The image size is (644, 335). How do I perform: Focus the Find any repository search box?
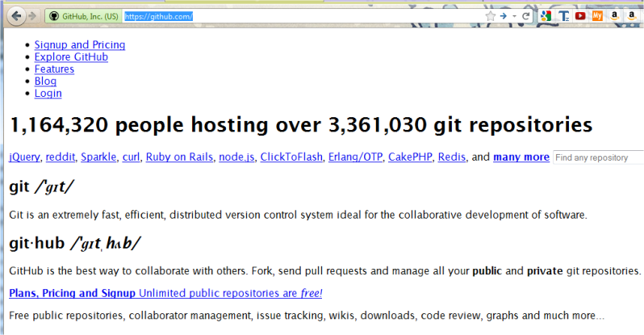[599, 157]
